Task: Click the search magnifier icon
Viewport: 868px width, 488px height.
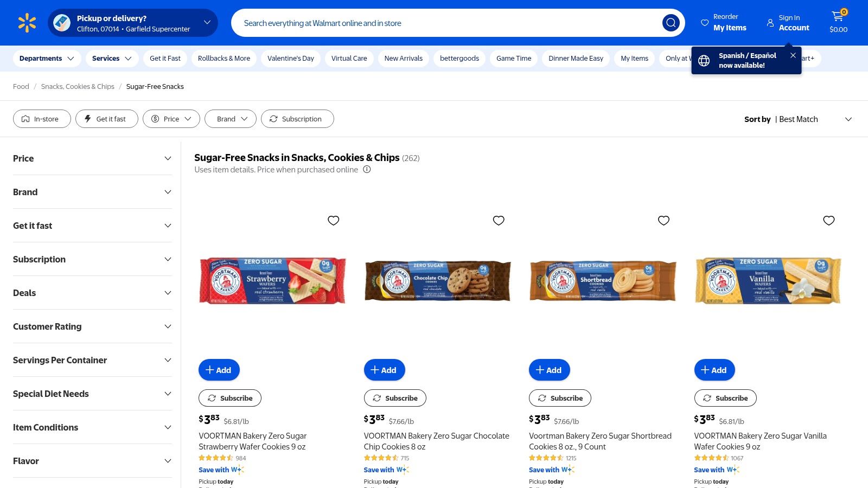Action: click(x=671, y=23)
